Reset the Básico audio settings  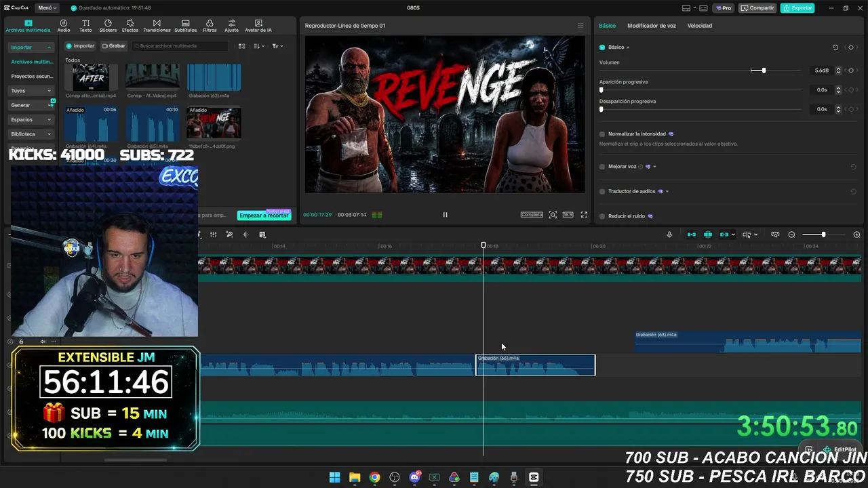point(835,47)
